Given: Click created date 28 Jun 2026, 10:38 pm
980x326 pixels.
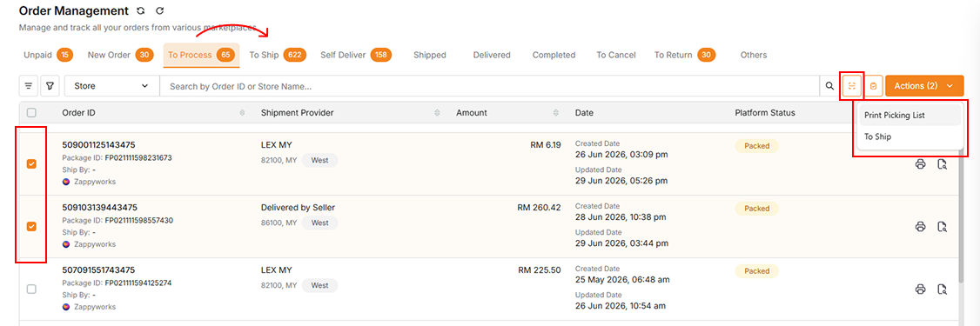Looking at the screenshot, I should coord(621,217).
